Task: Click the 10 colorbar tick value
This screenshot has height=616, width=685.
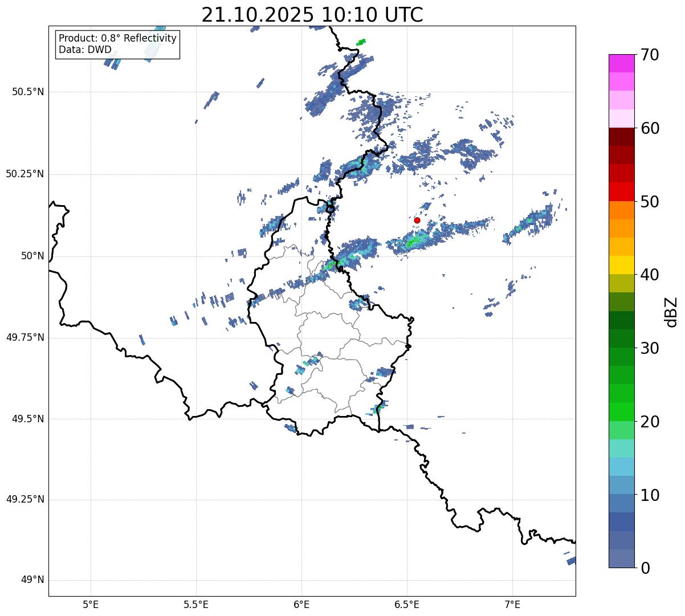Action: (x=650, y=495)
